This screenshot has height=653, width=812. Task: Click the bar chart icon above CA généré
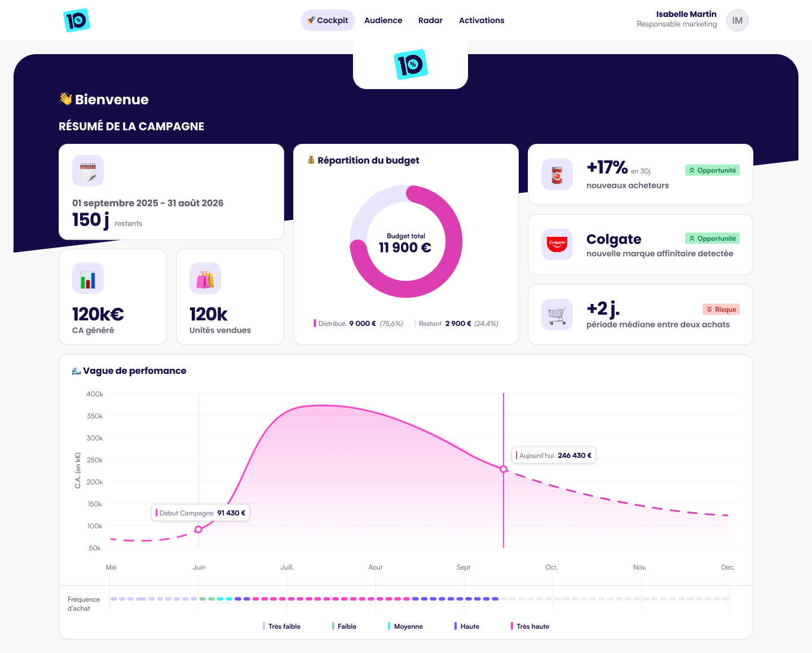88,279
